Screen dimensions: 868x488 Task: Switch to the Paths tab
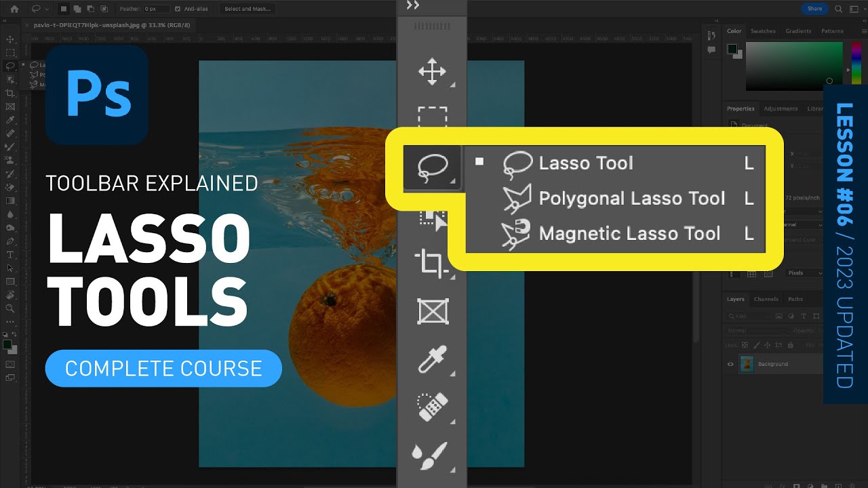click(795, 299)
